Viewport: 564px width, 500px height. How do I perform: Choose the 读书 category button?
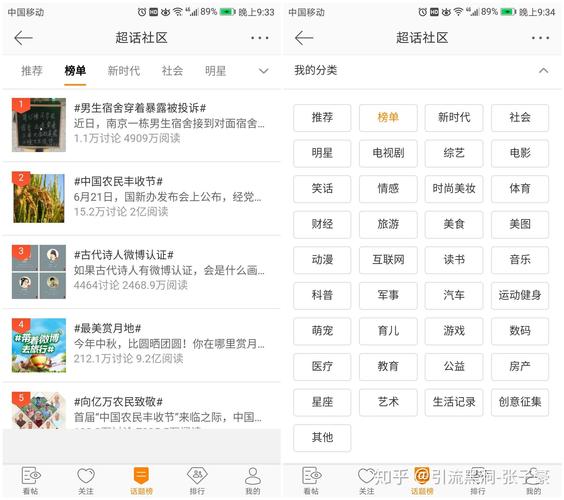[454, 260]
